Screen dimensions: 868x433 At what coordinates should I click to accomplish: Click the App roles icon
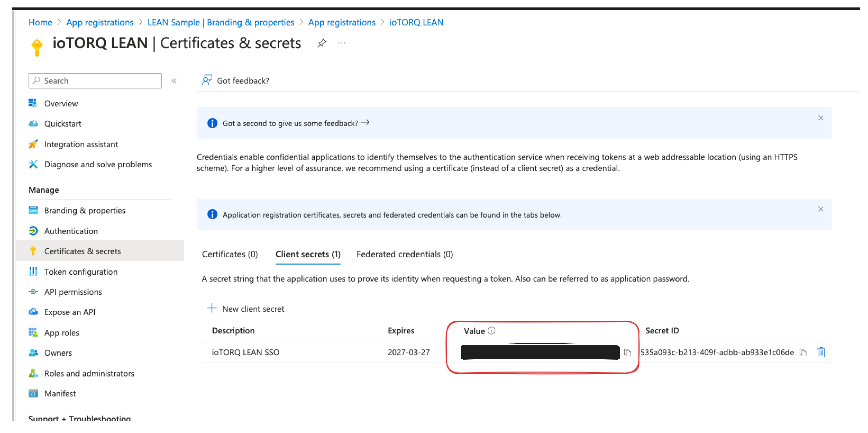[x=33, y=332]
